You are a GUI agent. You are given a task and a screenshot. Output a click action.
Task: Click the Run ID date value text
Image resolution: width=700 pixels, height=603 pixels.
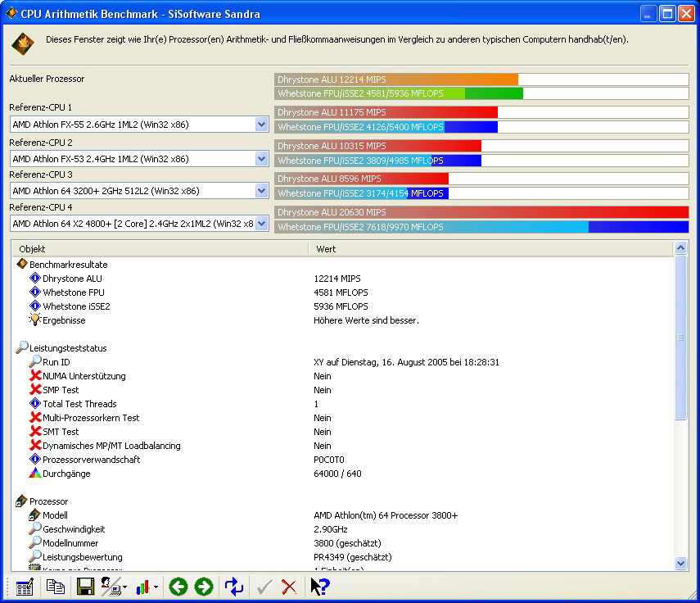[x=406, y=362]
